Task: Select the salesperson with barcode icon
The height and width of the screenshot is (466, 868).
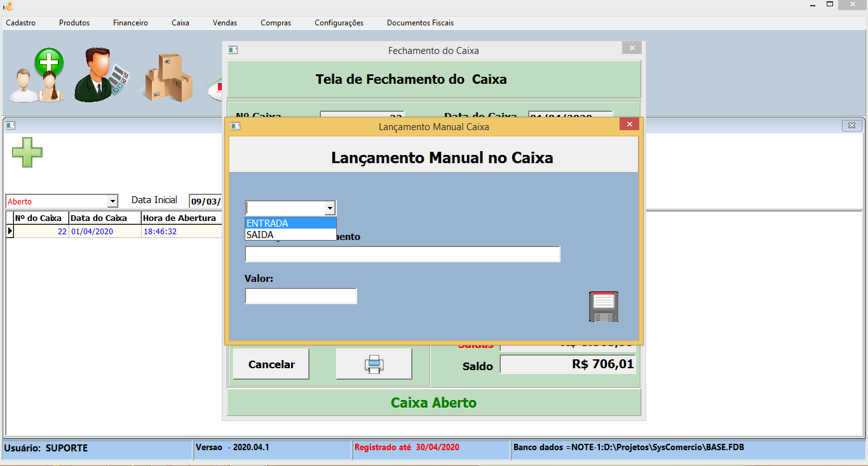Action: click(x=102, y=75)
